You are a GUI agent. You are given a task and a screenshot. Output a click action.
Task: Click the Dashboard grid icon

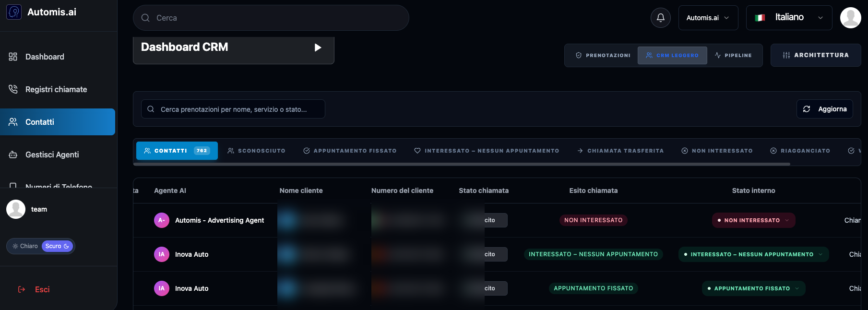pos(13,57)
